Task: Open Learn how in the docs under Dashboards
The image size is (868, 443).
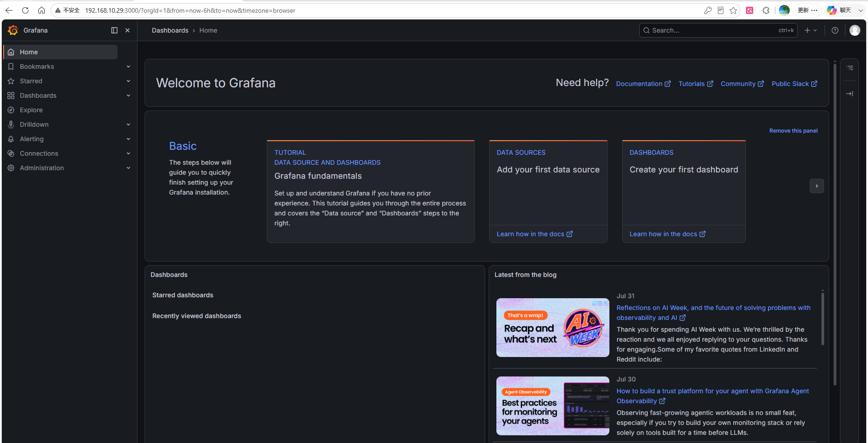Action: [x=668, y=234]
